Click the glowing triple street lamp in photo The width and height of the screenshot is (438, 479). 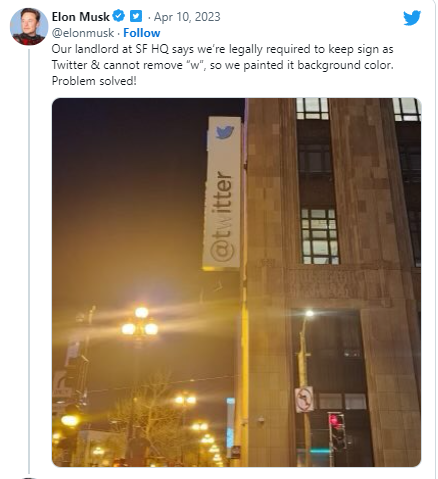140,323
